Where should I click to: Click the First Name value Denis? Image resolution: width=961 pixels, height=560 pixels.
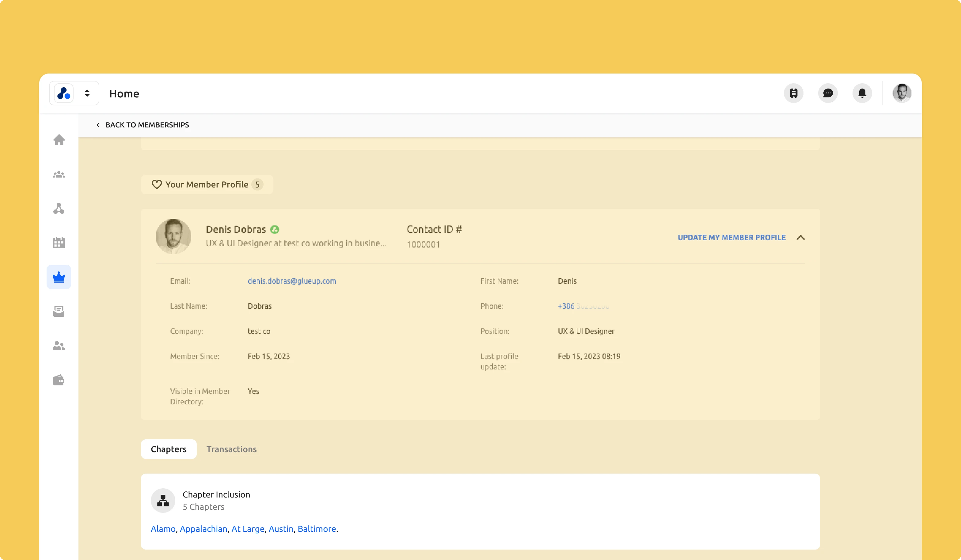coord(567,281)
